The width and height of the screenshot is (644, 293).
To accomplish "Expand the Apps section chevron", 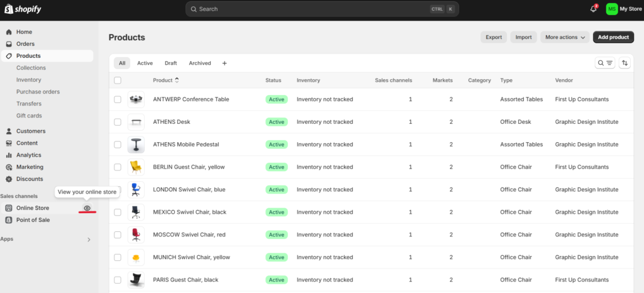I will pos(89,240).
